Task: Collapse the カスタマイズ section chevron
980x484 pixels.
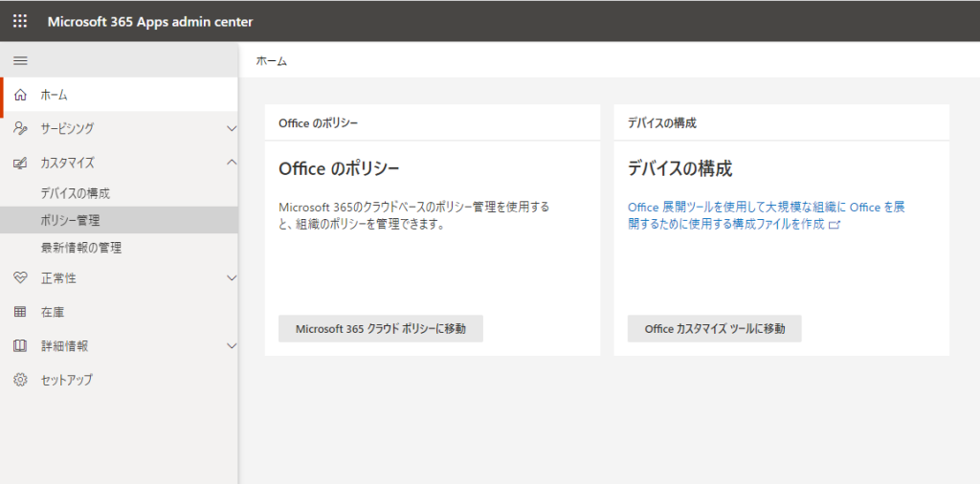Action: point(231,163)
